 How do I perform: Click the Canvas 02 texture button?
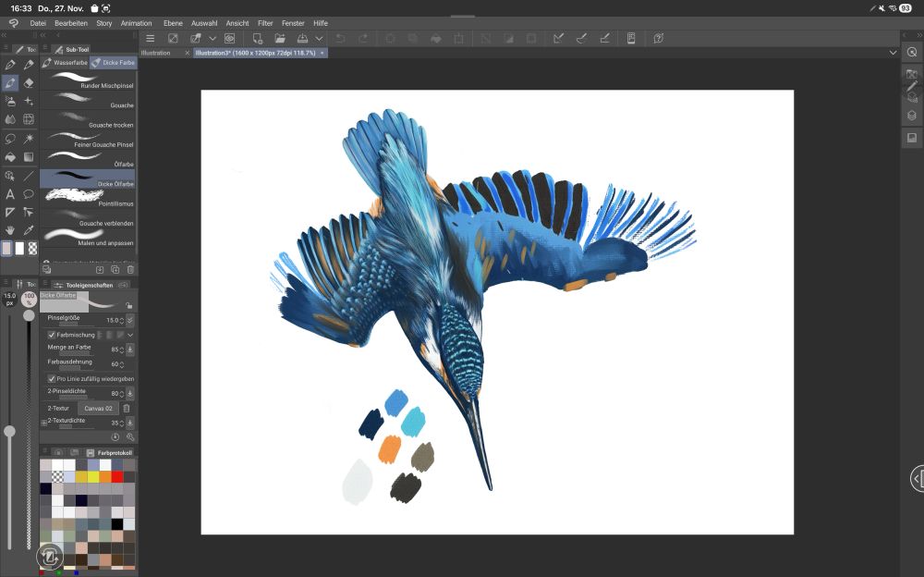pyautogui.click(x=98, y=408)
